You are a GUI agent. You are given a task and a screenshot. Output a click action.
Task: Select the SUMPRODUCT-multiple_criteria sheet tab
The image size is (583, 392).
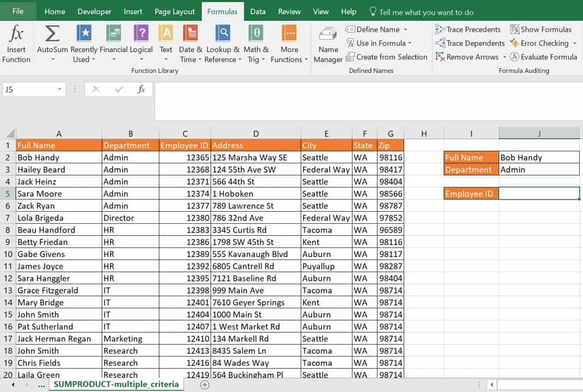tap(116, 384)
